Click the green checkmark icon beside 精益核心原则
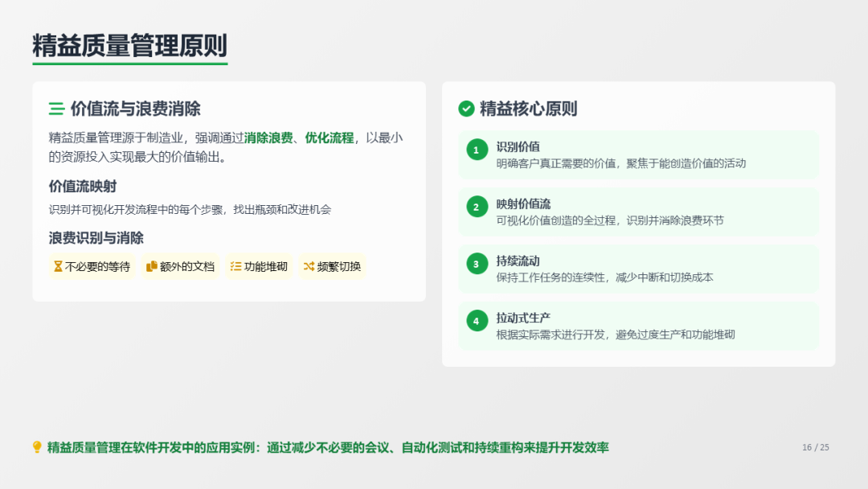Viewport: 868px width, 489px height. point(466,109)
